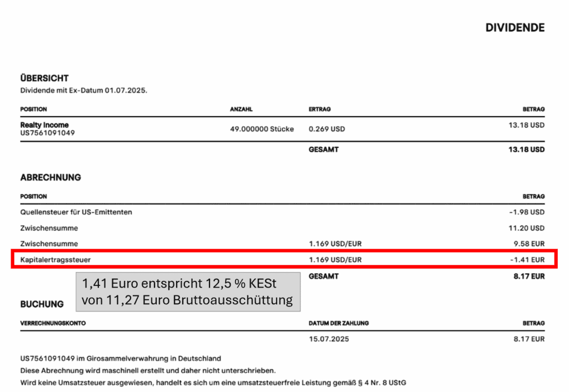Image resolution: width=569 pixels, height=392 pixels.
Task: Select the withholding tax amount '-1.98 USD'
Action: [527, 212]
